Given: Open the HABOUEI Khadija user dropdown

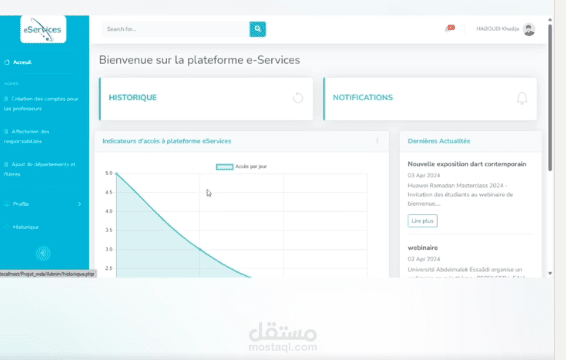Looking at the screenshot, I should [x=505, y=29].
